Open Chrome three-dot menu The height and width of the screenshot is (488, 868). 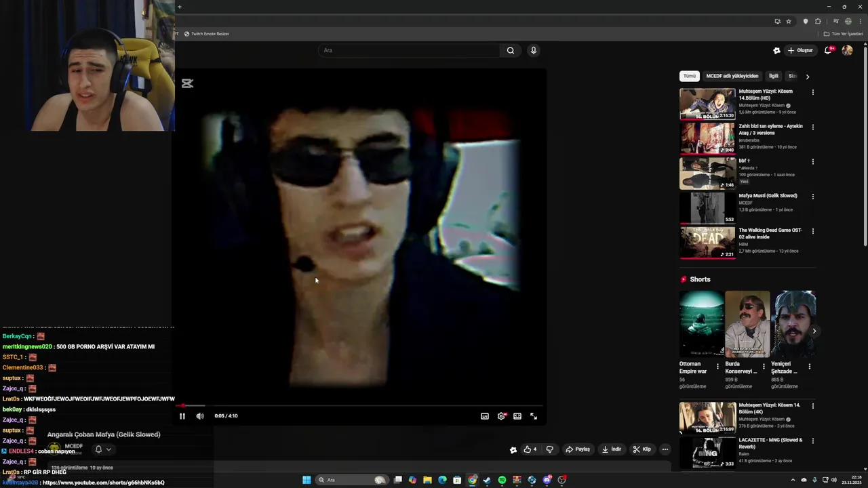pos(861,21)
